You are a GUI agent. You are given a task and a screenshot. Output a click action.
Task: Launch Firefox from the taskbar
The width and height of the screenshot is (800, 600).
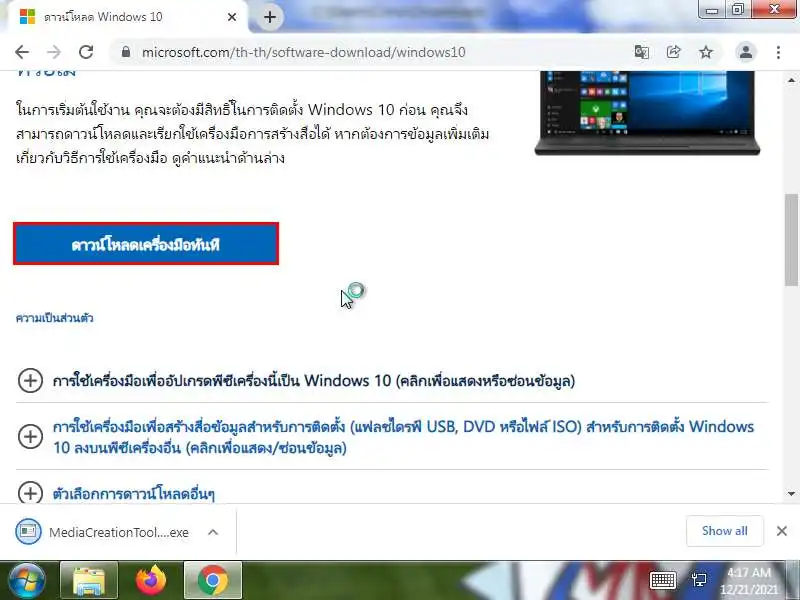[x=151, y=580]
